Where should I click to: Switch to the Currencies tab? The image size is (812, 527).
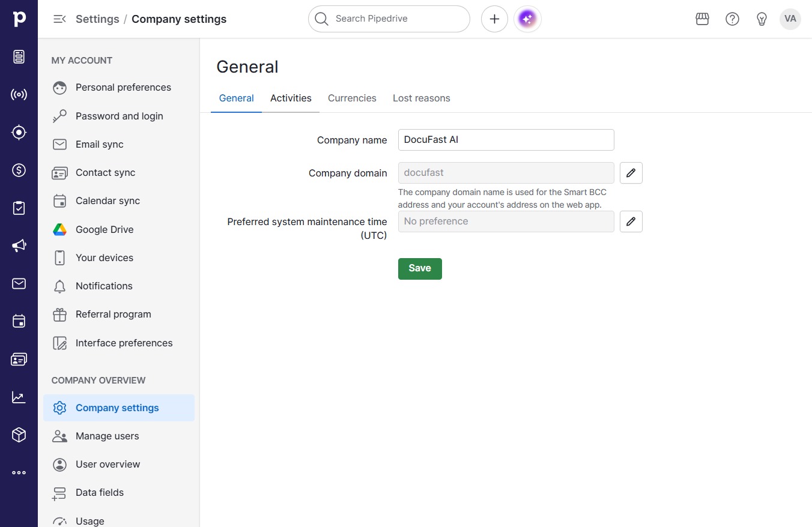pos(352,98)
